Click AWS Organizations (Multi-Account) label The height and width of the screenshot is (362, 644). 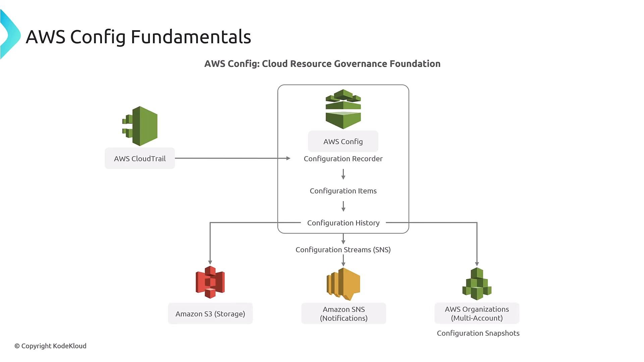[x=477, y=313]
